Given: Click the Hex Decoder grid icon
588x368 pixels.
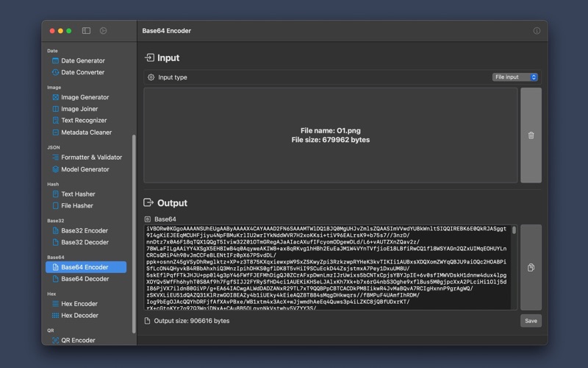Looking at the screenshot, I should point(56,316).
